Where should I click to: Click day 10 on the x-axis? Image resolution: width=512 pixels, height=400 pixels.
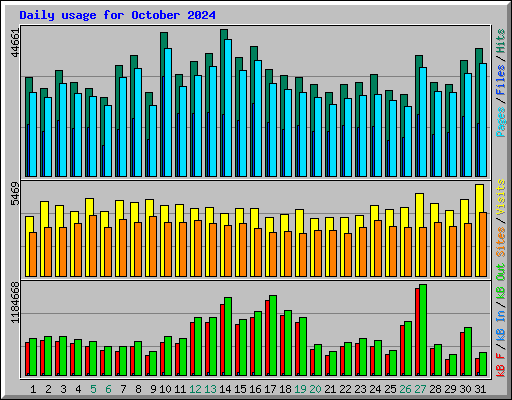click(x=165, y=389)
